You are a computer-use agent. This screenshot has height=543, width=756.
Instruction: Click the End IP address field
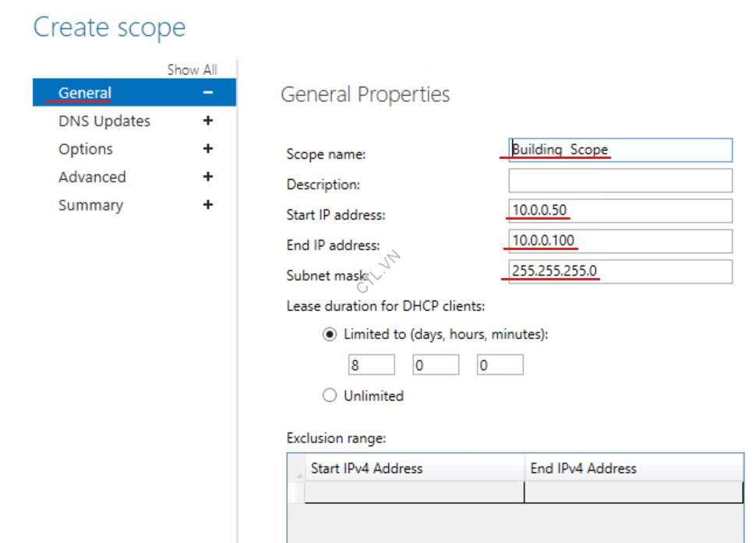620,242
